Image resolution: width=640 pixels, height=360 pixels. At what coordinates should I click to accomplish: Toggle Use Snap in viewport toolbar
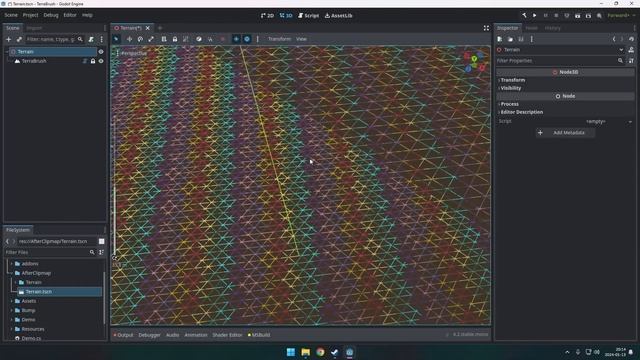pyautogui.click(x=210, y=39)
